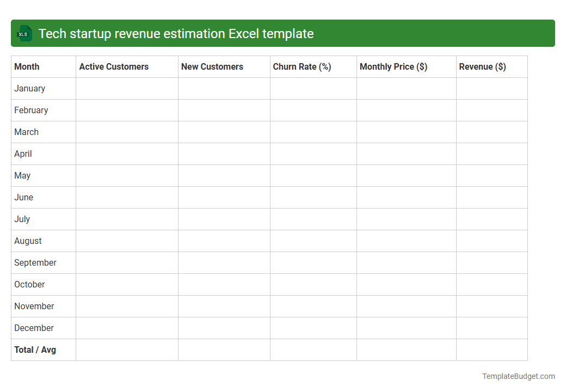Select the Month column header
This screenshot has height=392, width=566.
pyautogui.click(x=27, y=66)
